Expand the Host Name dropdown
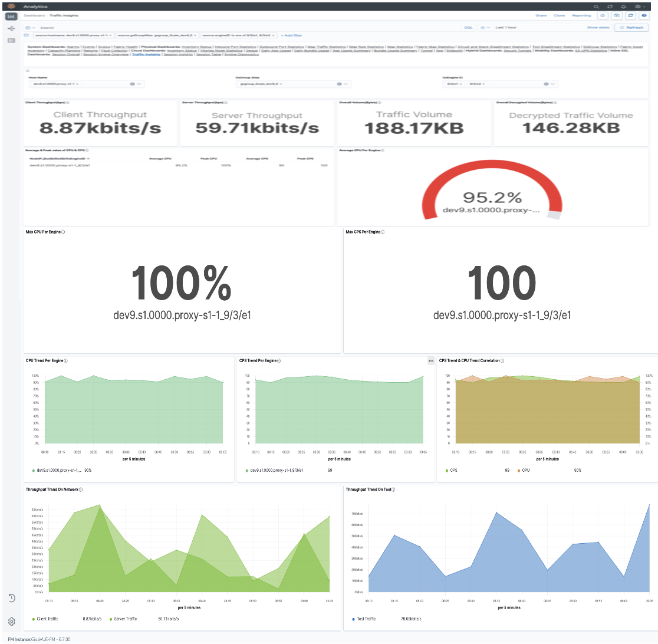 coord(139,84)
